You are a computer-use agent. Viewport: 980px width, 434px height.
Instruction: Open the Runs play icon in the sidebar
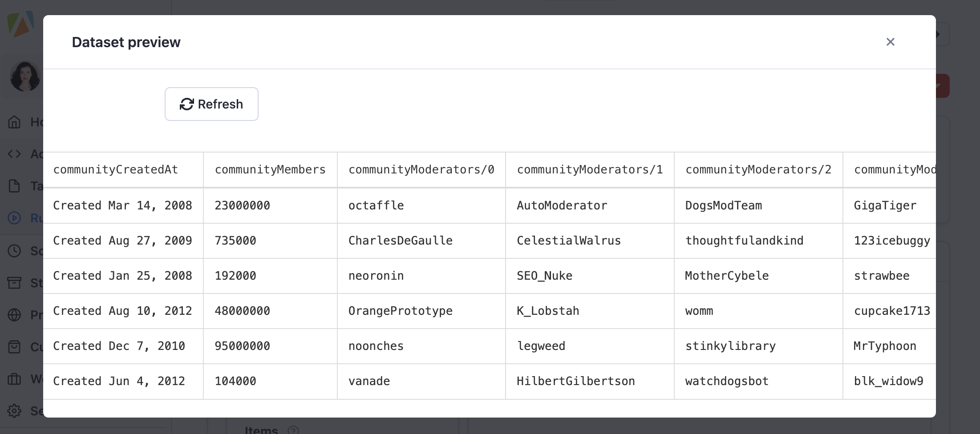pyautogui.click(x=15, y=218)
